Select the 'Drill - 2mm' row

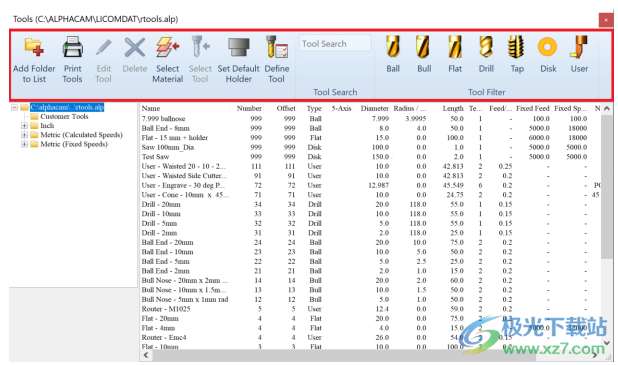[x=370, y=233]
